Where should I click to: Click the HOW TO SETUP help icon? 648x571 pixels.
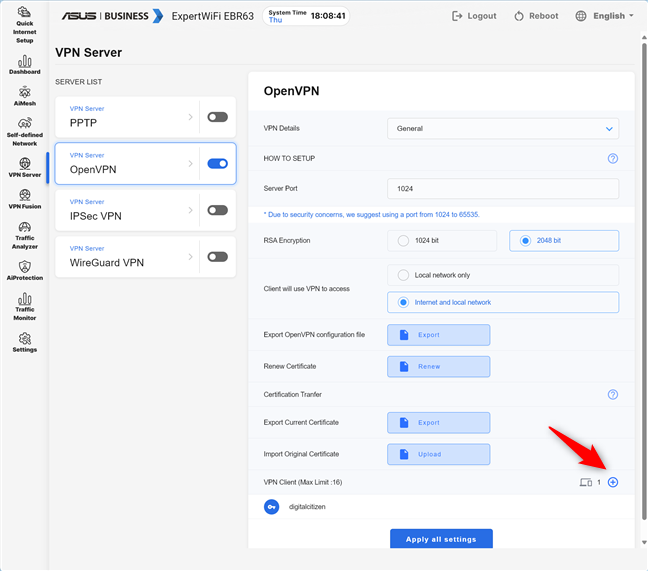click(x=613, y=158)
